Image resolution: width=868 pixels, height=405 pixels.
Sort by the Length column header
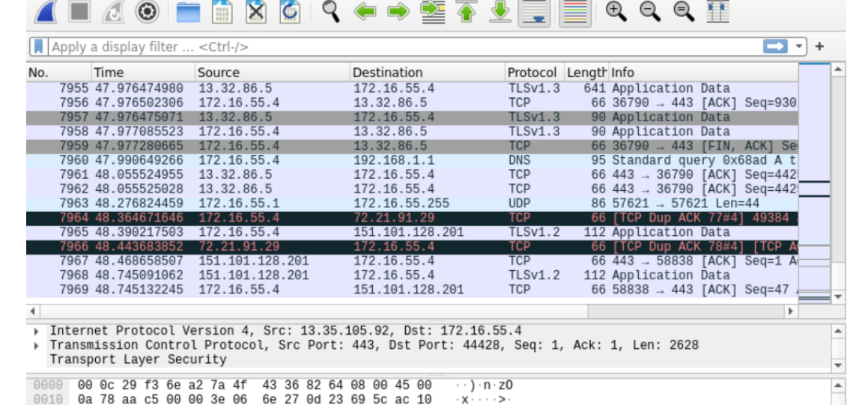(x=586, y=73)
